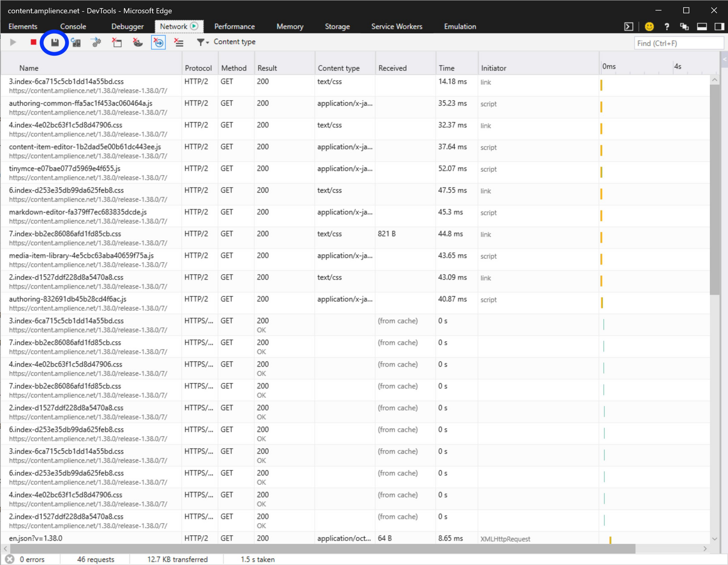Click the errors X icon in status bar
728x565 pixels.
[10, 559]
